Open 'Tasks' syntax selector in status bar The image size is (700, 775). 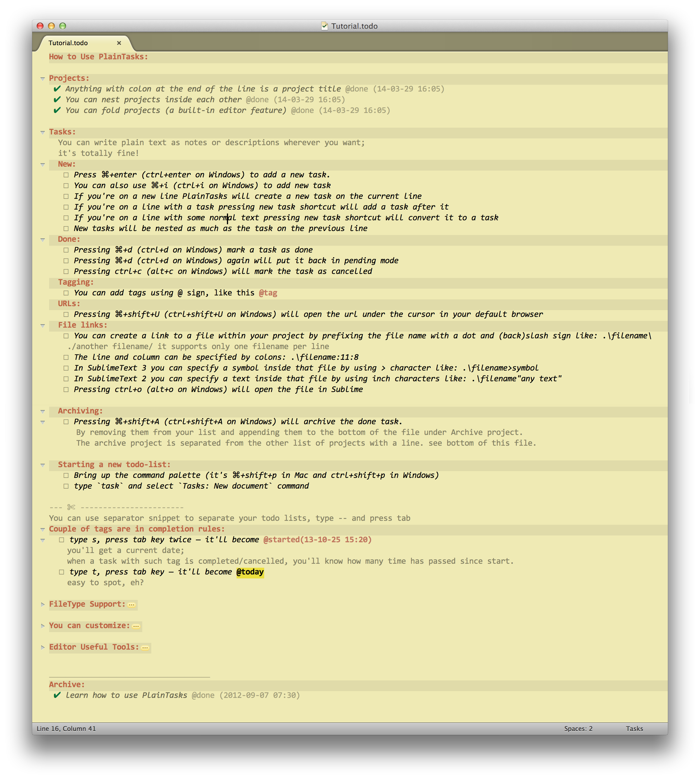pyautogui.click(x=634, y=728)
